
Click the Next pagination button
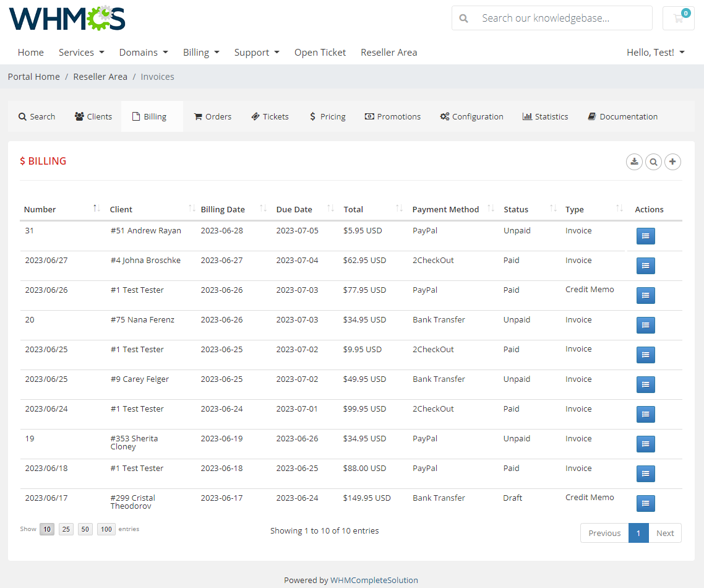tap(665, 533)
